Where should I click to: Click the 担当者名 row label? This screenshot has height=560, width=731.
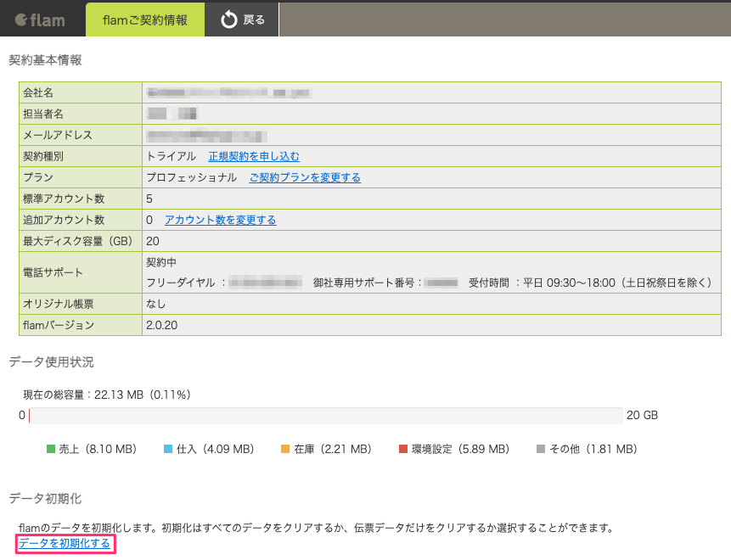pos(43,114)
